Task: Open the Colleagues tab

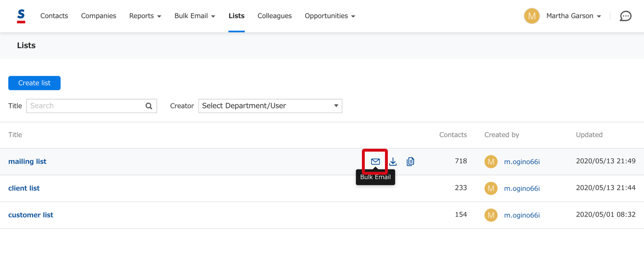Action: (274, 16)
